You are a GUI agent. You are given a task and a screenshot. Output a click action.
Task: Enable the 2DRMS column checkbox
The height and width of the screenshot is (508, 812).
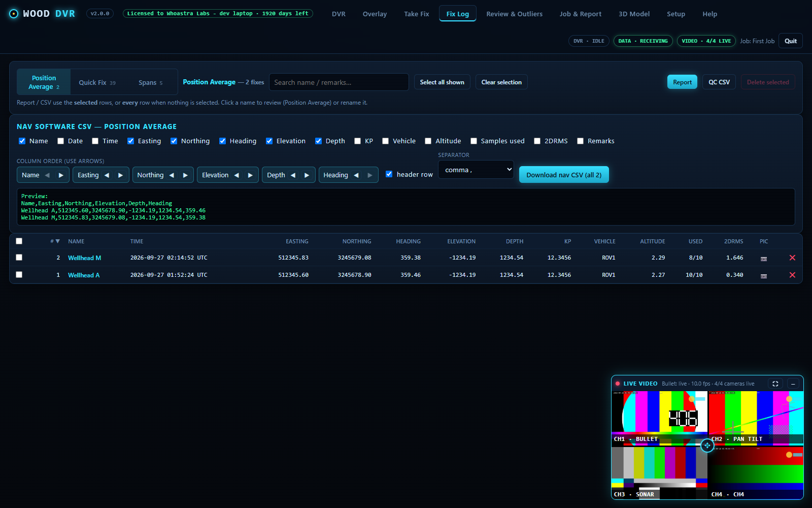pyautogui.click(x=537, y=141)
